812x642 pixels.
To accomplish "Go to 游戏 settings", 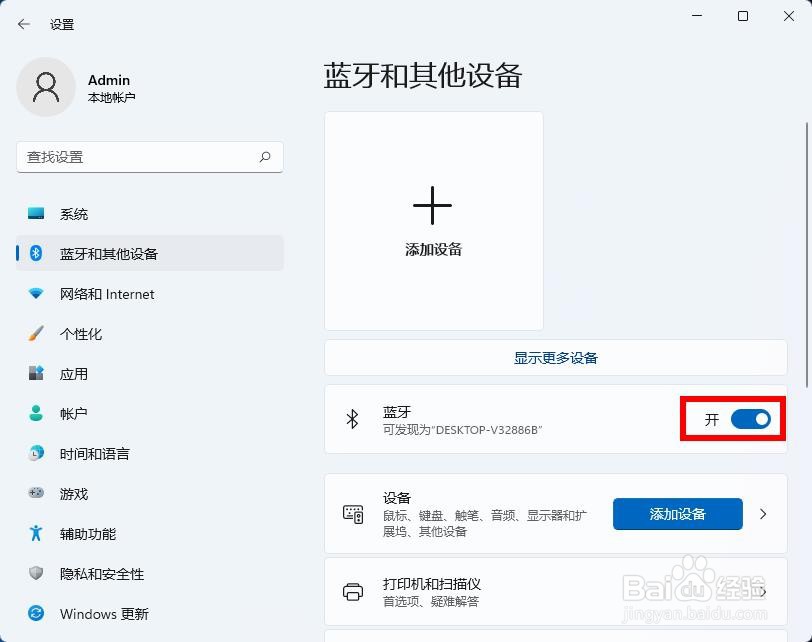I will click(x=150, y=493).
